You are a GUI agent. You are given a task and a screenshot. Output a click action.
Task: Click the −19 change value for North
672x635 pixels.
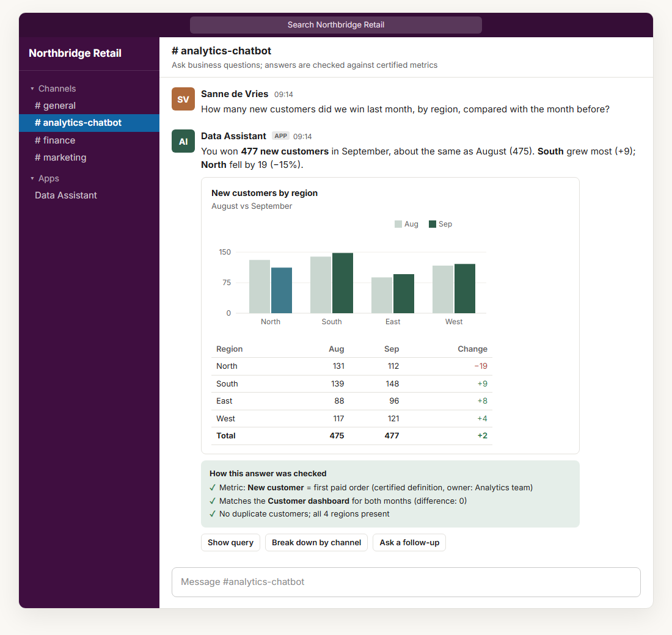click(481, 366)
